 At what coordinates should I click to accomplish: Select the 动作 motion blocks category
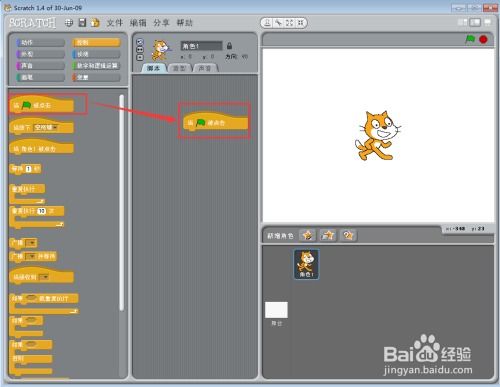pyautogui.click(x=41, y=42)
